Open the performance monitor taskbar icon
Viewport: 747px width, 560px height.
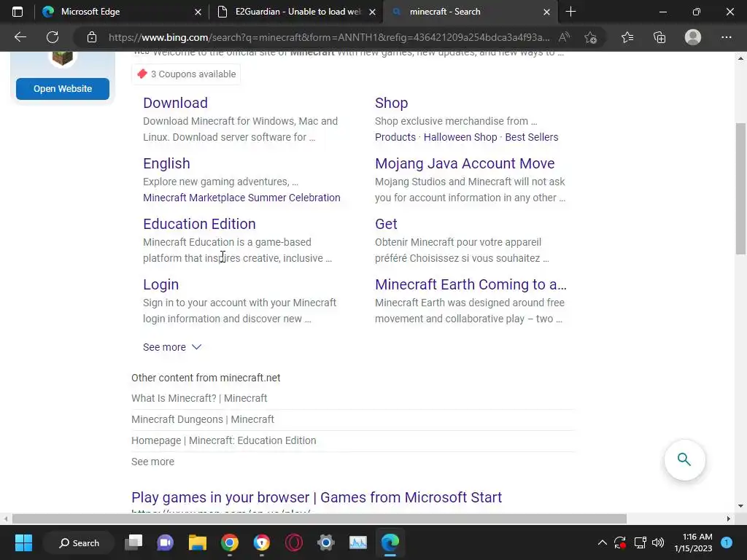pos(357,542)
